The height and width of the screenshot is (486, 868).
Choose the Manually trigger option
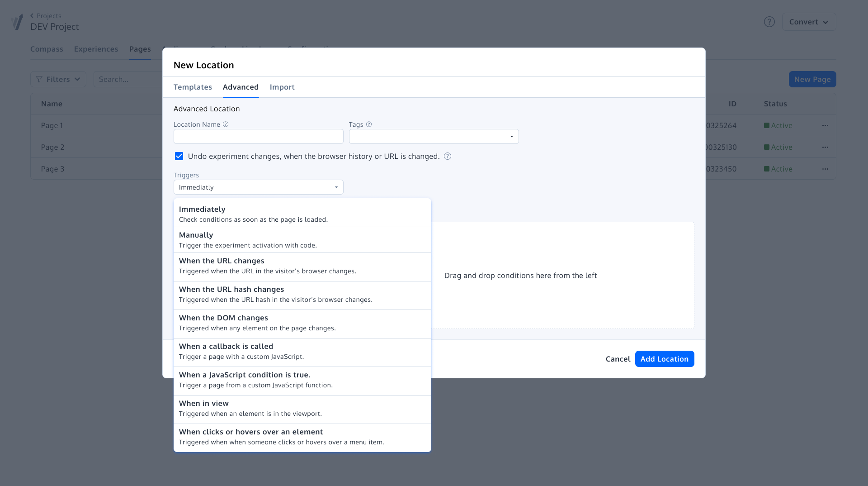[x=302, y=240]
